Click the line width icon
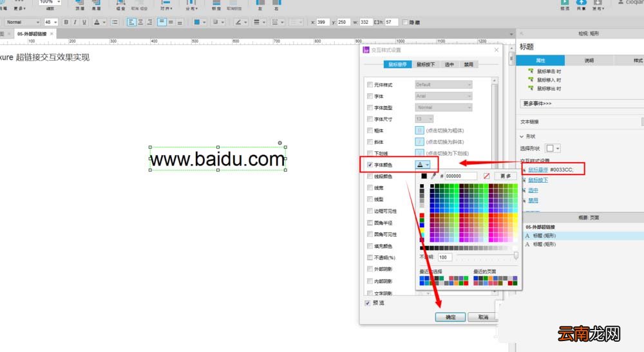Viewport: 644px width, 352px height. (257, 22)
